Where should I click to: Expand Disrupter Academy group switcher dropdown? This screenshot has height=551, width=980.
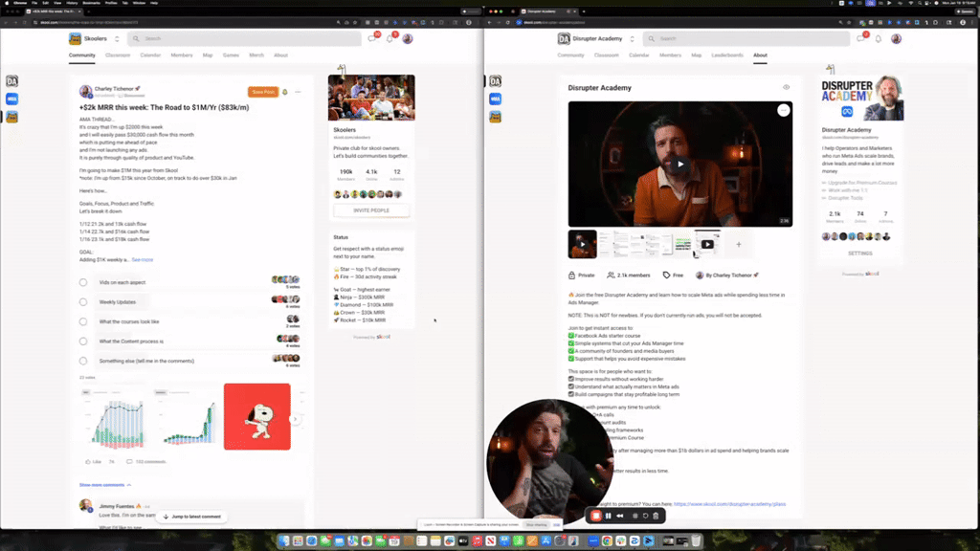(632, 38)
